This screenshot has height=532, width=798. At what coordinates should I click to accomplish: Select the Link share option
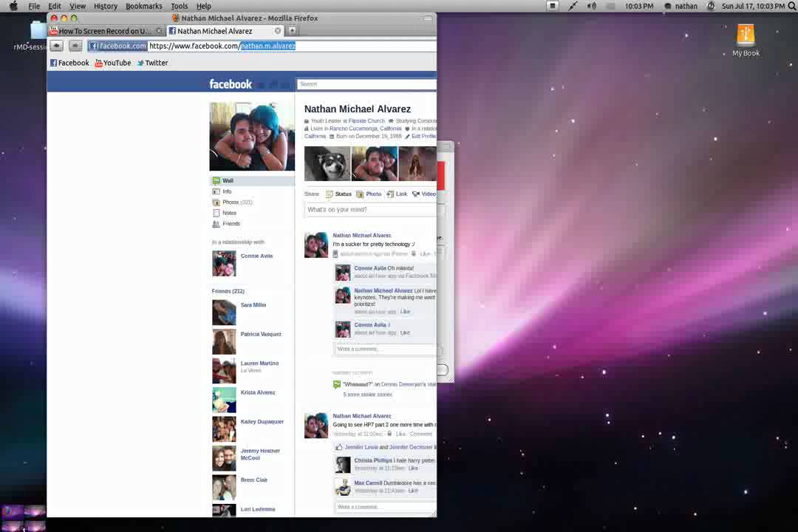click(x=397, y=194)
